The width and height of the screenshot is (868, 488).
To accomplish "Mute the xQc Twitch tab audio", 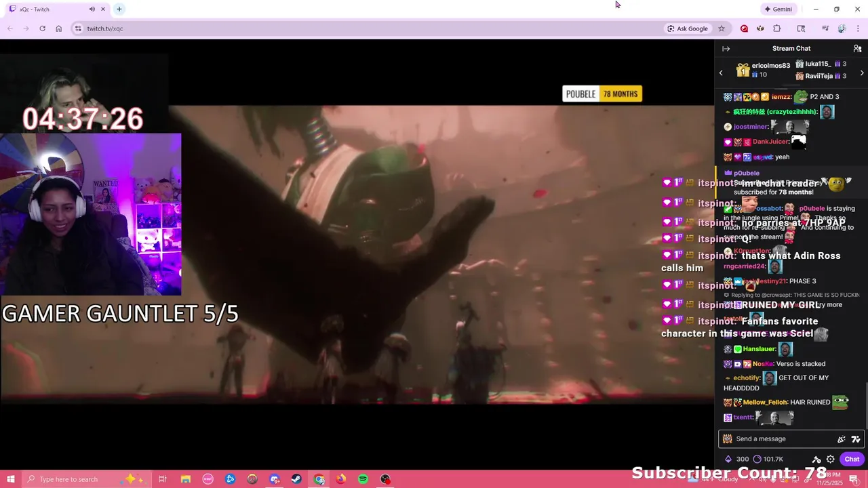I will [92, 9].
